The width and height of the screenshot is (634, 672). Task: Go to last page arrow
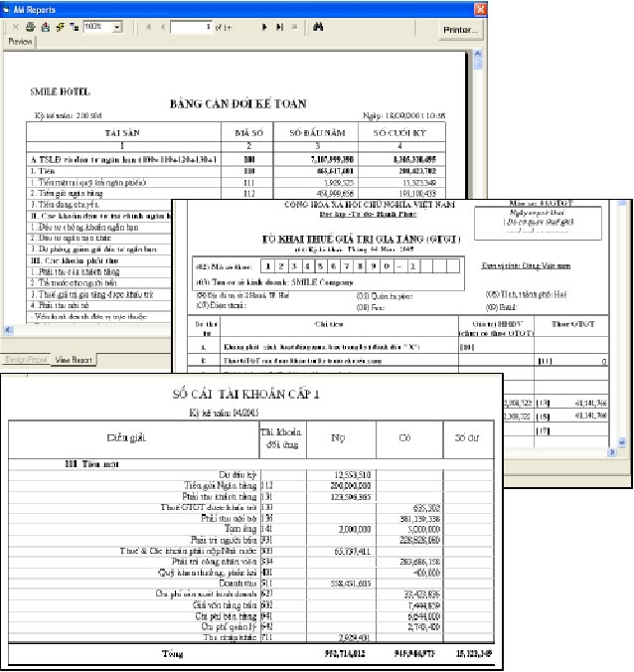279,27
